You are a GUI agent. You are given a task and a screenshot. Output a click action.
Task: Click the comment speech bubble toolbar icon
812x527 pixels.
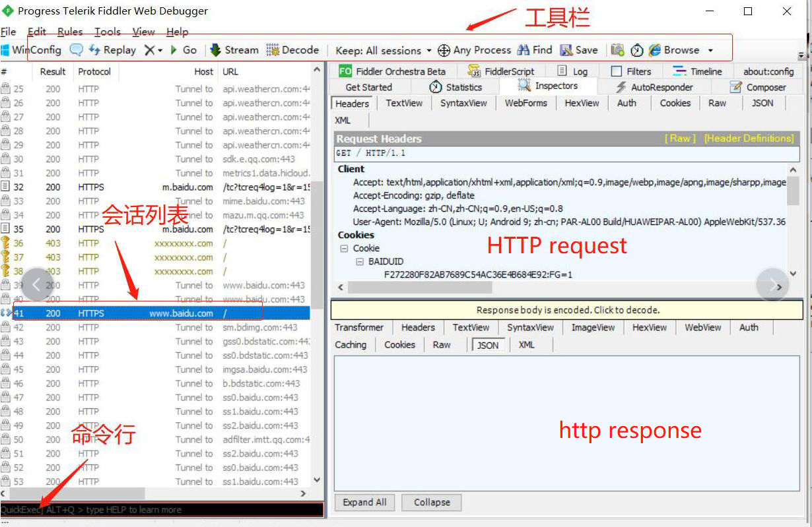click(77, 50)
